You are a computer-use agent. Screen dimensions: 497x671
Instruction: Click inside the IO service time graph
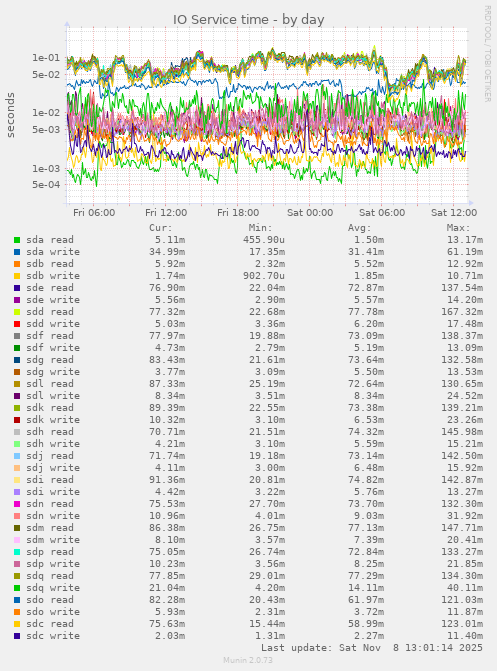coord(267,116)
